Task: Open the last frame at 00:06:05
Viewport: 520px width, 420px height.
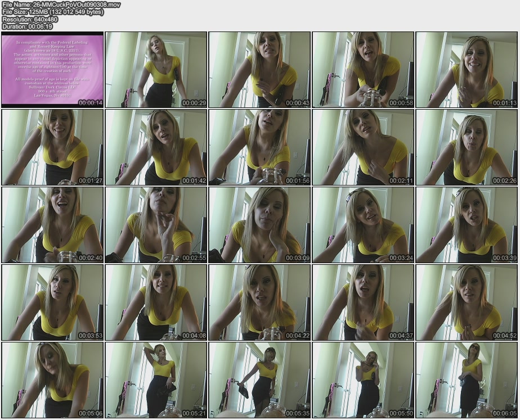Action: (467, 380)
